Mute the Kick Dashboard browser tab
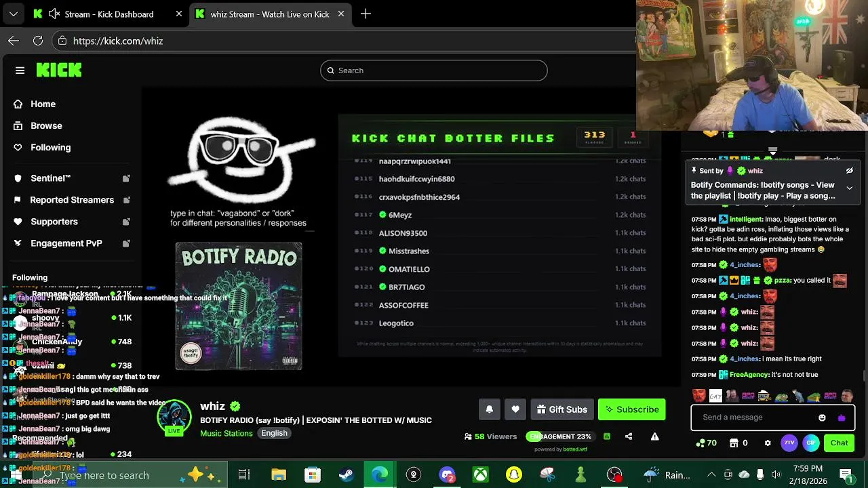The image size is (868, 488). 54,14
